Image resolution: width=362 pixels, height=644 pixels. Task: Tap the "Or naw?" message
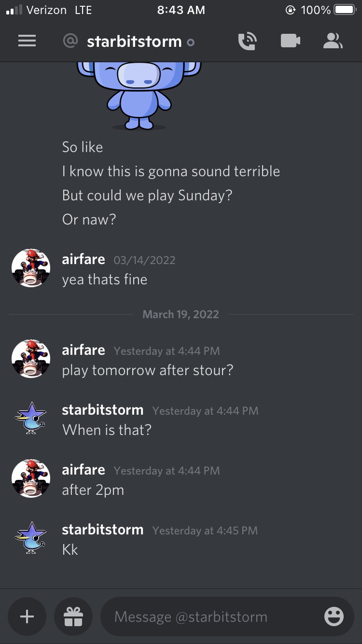click(89, 220)
